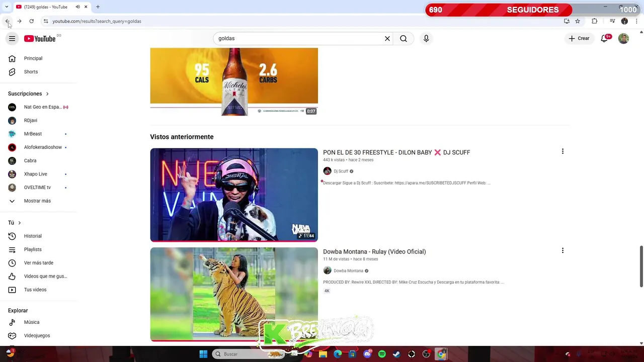Open Microsoft Edge from the taskbar
The height and width of the screenshot is (362, 644).
point(338,354)
